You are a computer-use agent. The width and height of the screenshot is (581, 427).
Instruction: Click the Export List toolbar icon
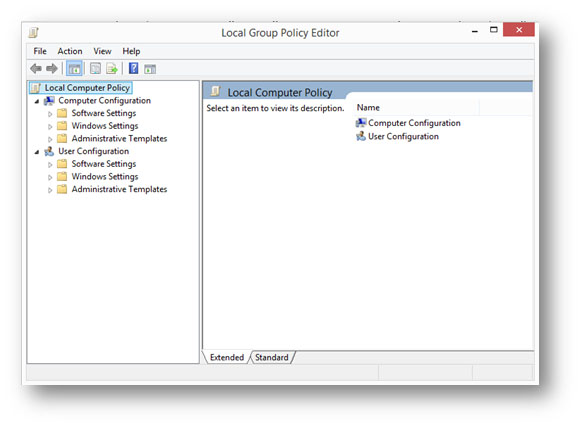point(112,69)
